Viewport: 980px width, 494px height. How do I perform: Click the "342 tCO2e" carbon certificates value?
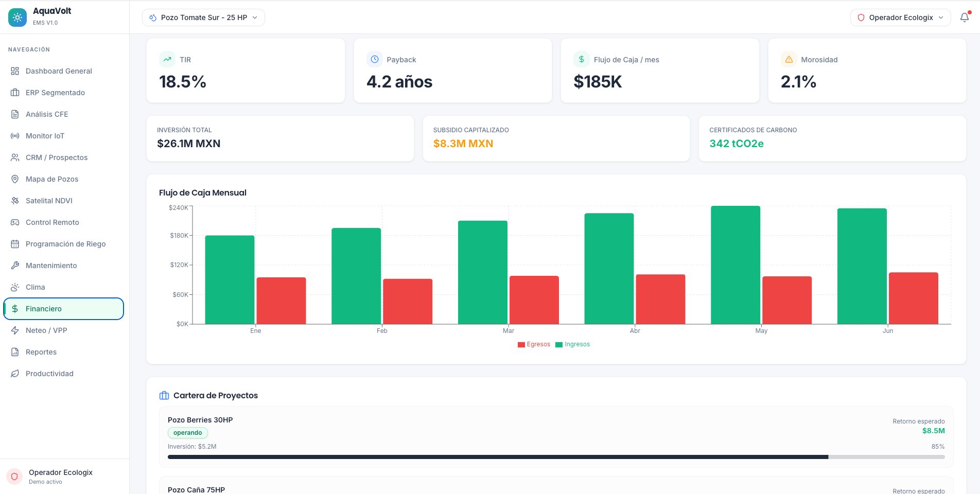737,144
